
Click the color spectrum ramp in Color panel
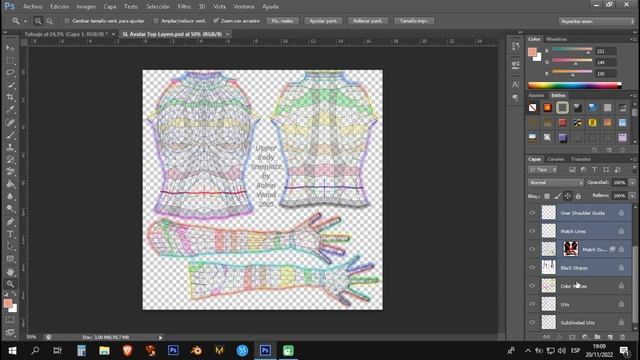[575, 85]
